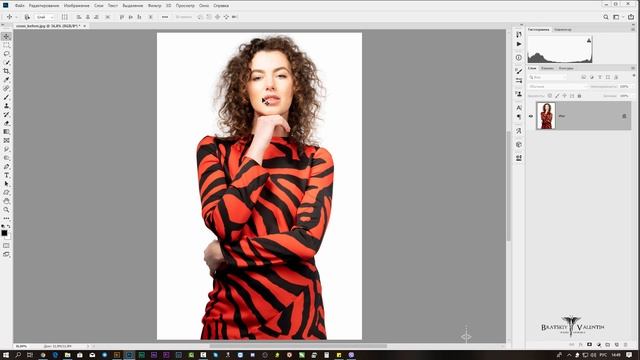Click the Share image icon
The image size is (640, 360).
pyautogui.click(x=631, y=17)
